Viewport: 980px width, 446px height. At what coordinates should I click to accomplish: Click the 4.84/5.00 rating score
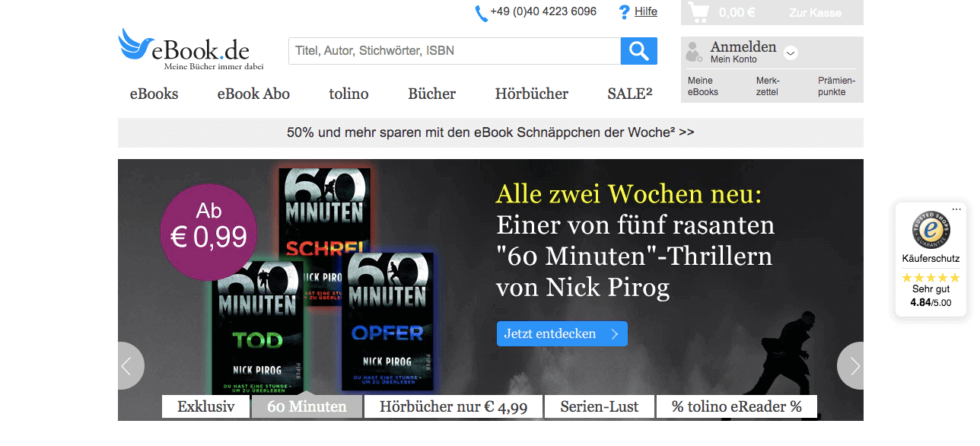(x=931, y=302)
